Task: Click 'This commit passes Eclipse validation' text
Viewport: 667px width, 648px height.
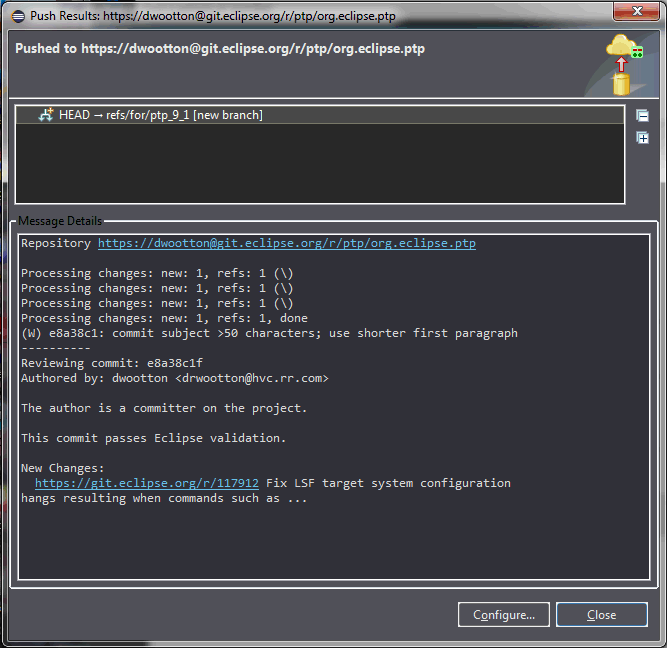Action: (x=154, y=438)
